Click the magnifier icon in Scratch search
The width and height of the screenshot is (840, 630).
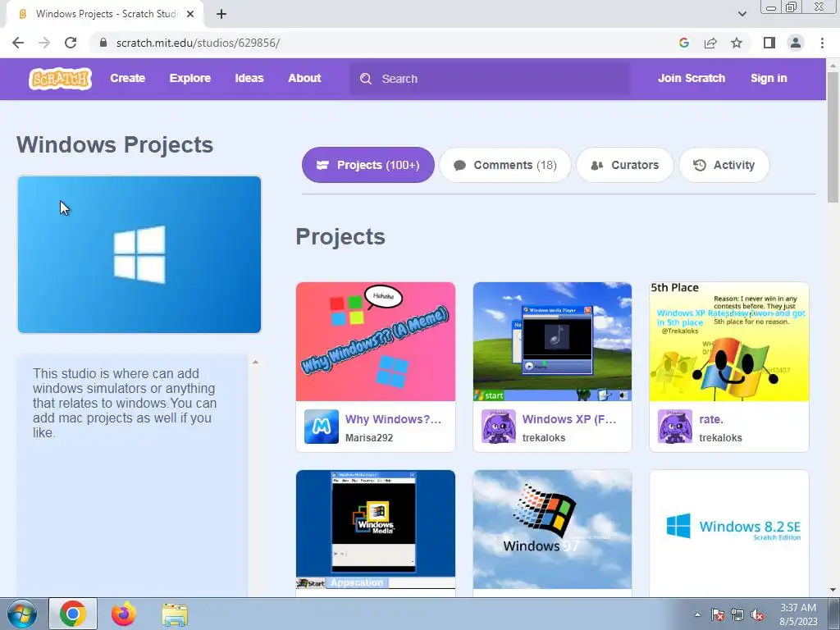[x=366, y=79]
